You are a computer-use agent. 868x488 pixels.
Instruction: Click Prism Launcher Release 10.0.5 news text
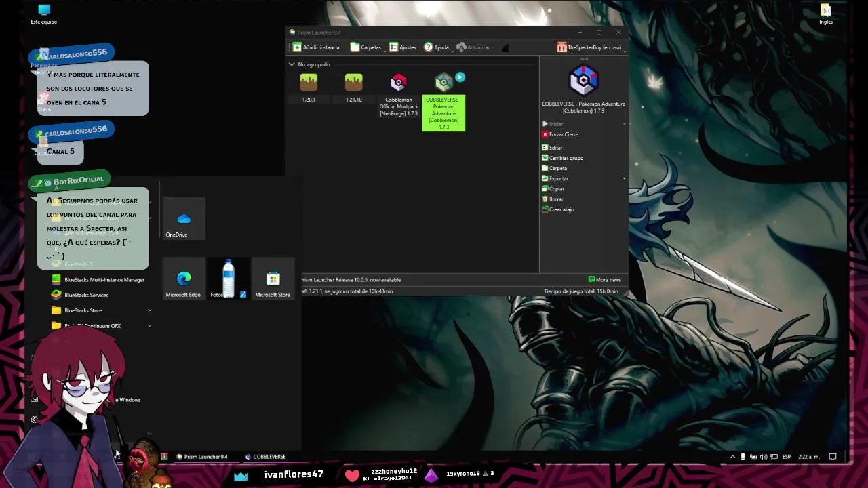[351, 279]
